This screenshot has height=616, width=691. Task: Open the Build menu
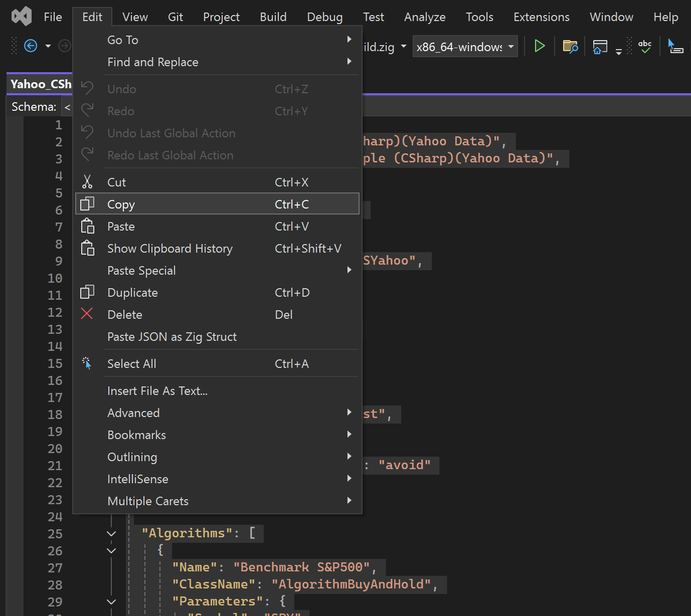point(273,17)
